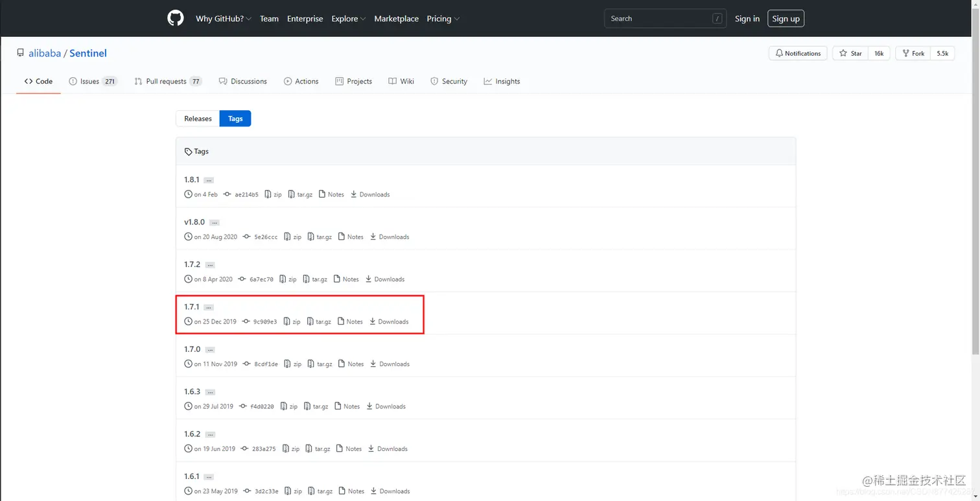Download tar.gz for tag 1.6.2
The image size is (980, 501).
coord(318,449)
